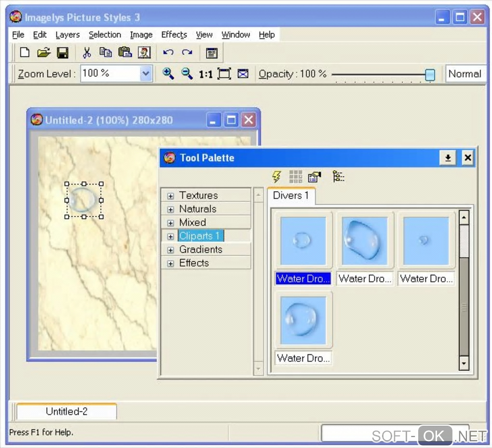Click the highlighted Water Dro... label
Screen dimensions: 492x448
tap(303, 279)
